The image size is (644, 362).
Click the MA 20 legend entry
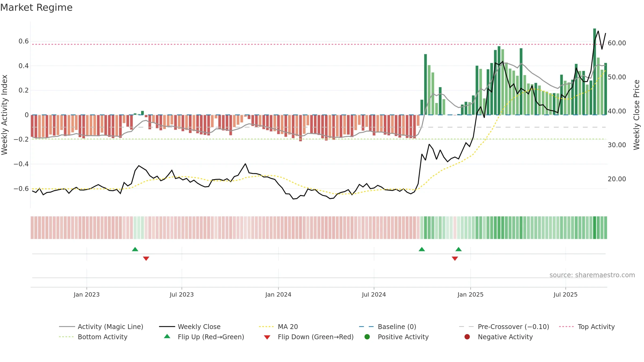coord(278,327)
